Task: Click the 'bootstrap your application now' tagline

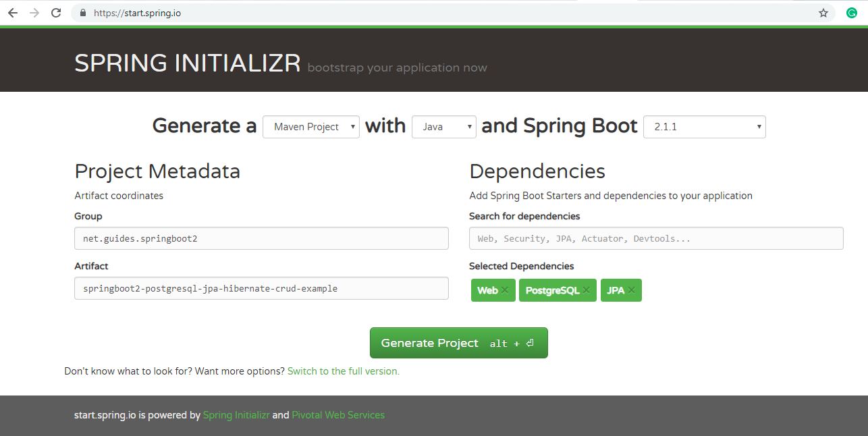Action: pos(397,67)
